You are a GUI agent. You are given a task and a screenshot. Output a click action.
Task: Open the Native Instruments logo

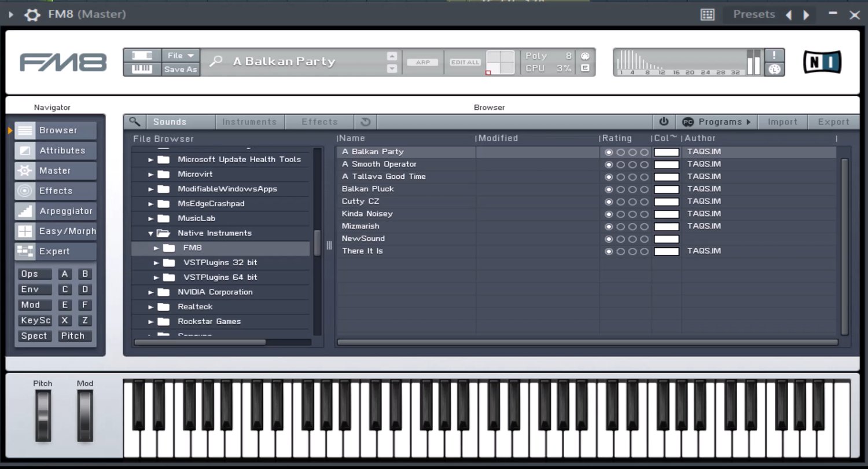(x=822, y=62)
